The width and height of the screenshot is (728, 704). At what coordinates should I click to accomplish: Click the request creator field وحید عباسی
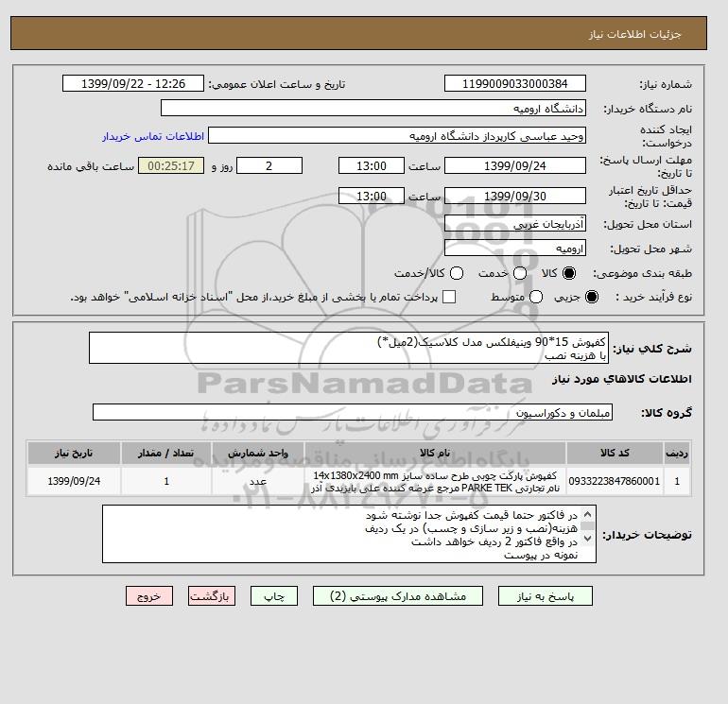[397, 135]
